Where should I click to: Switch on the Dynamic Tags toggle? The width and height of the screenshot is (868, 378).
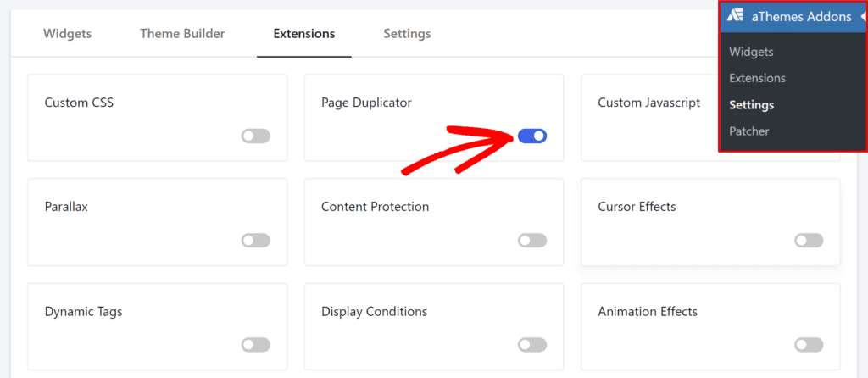pyautogui.click(x=255, y=345)
